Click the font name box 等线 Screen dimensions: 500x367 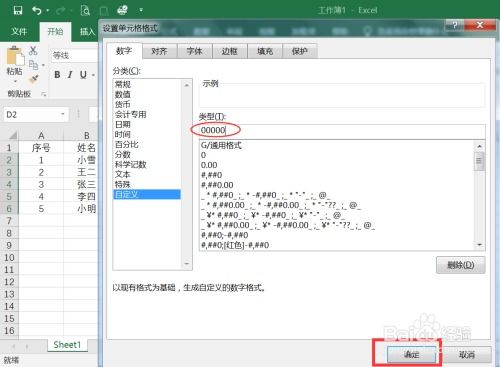(74, 55)
